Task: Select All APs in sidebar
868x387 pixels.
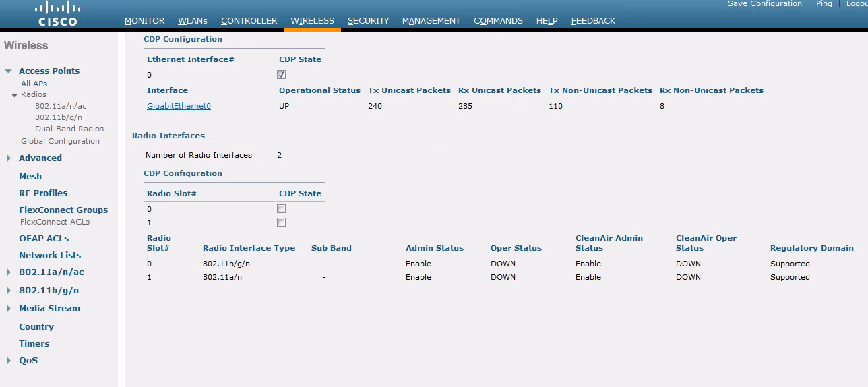Action: [x=34, y=84]
